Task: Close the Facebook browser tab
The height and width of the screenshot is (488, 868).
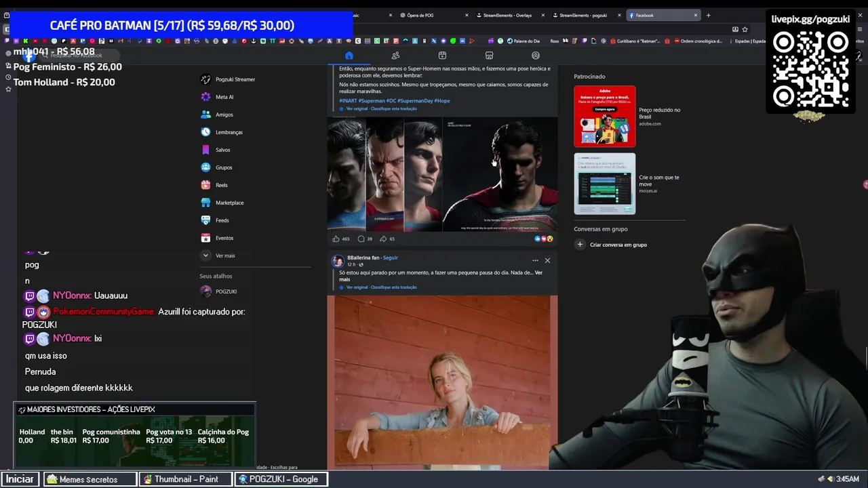Action: point(695,15)
